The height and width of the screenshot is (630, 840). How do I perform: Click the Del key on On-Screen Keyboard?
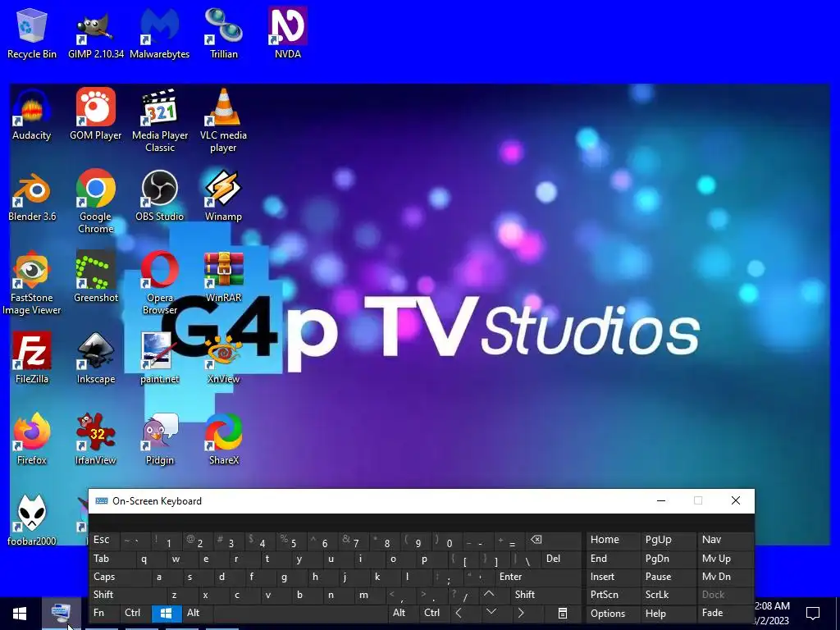coord(561,559)
